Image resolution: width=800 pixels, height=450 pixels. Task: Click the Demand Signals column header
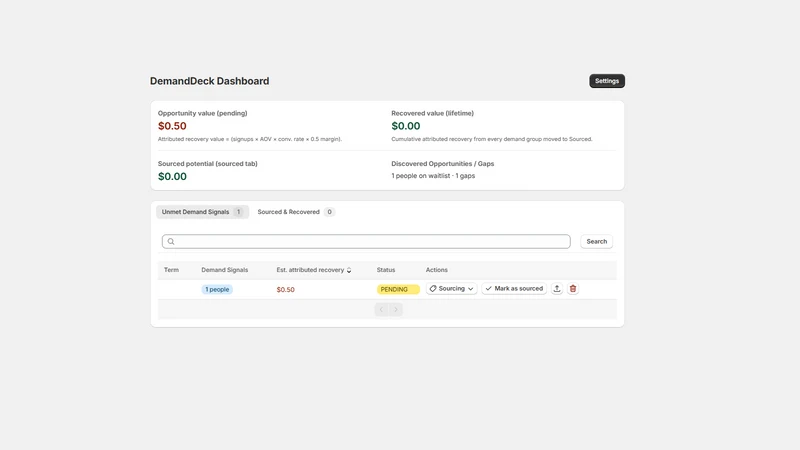click(224, 270)
